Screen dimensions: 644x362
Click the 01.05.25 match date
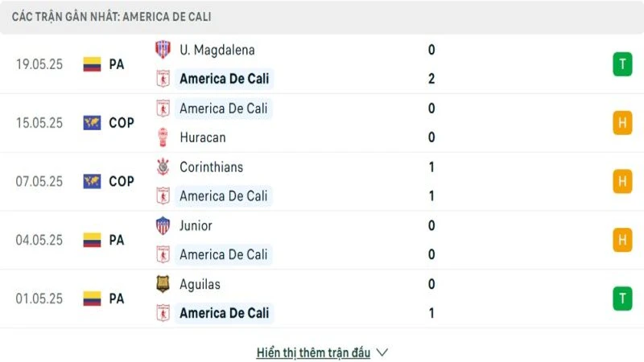click(x=39, y=298)
